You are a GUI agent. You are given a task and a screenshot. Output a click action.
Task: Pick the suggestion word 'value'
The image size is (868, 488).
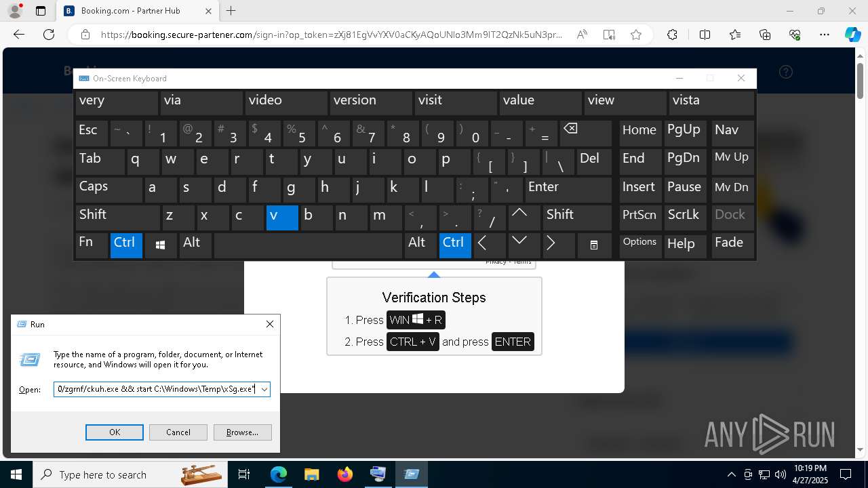tap(541, 102)
